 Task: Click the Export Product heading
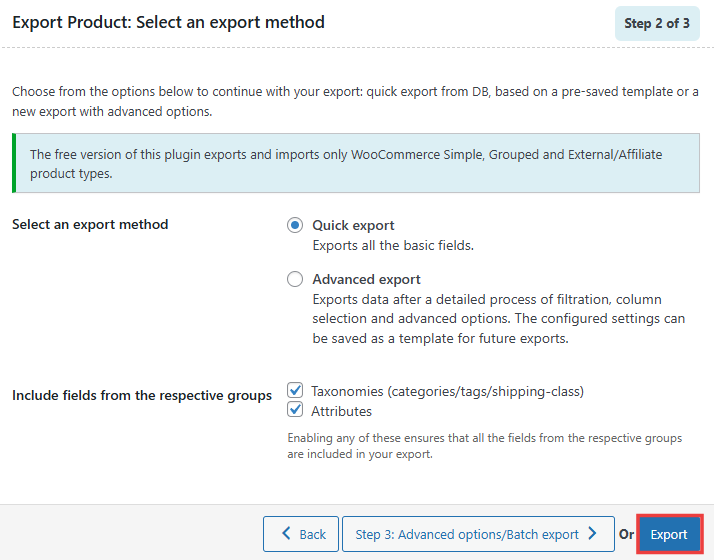168,22
